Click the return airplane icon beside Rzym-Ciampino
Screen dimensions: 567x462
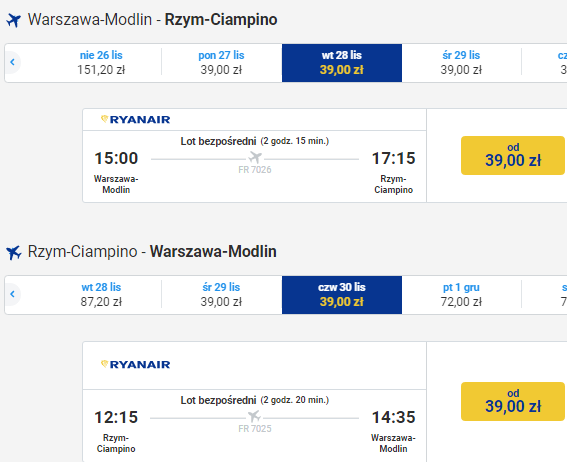point(14,252)
